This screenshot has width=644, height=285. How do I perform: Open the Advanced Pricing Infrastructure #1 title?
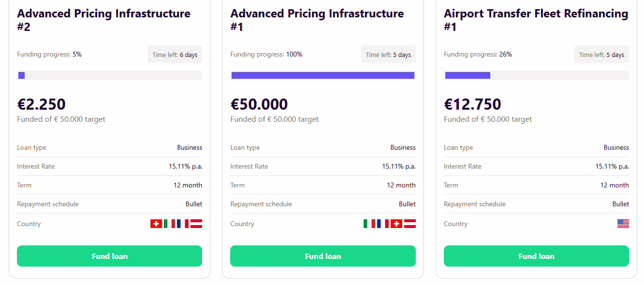click(317, 20)
